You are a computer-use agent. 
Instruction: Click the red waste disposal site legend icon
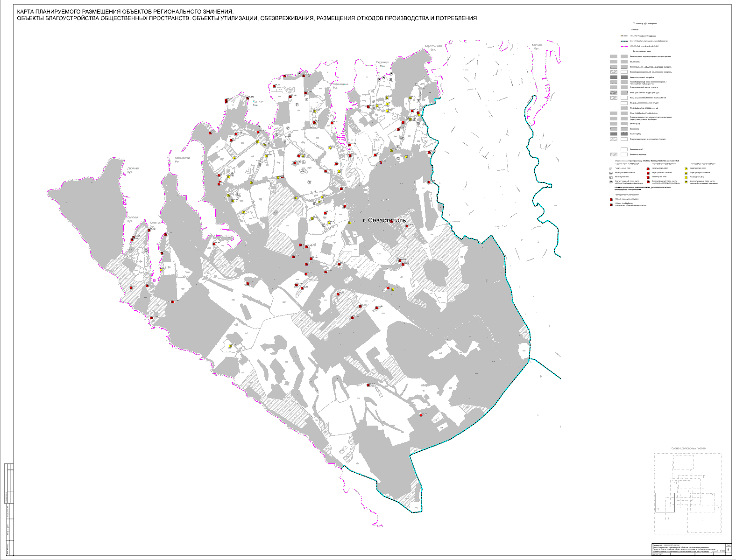611,199
